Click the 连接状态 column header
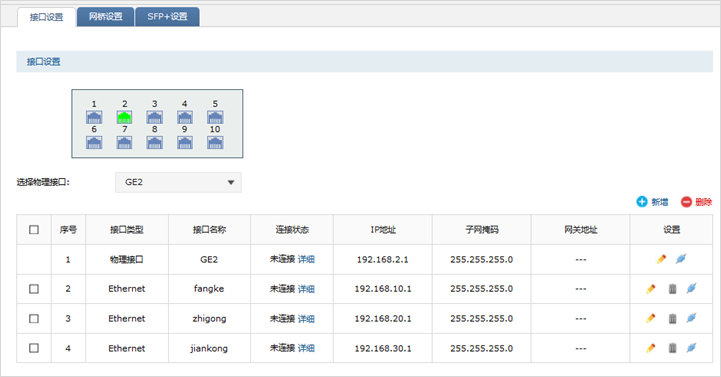The height and width of the screenshot is (377, 721). pyautogui.click(x=292, y=229)
